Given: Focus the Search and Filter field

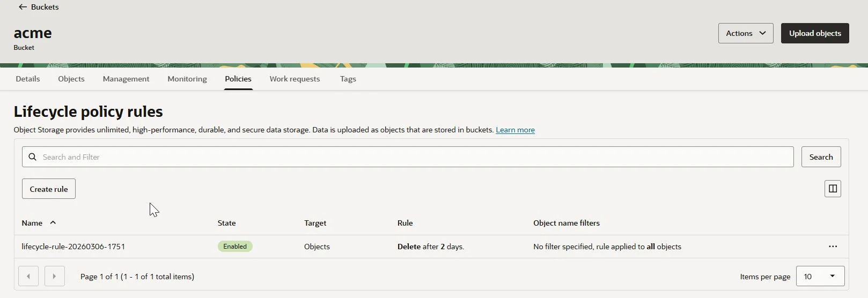Looking at the screenshot, I should coord(408,157).
